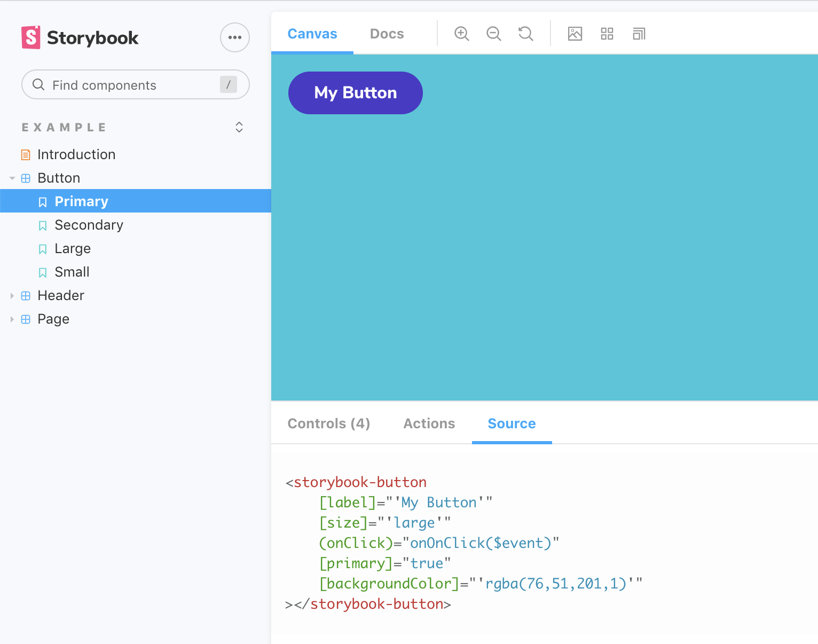Screen dimensions: 818x644
Task: Click the opening storybook-button tag in source
Action: (x=356, y=482)
